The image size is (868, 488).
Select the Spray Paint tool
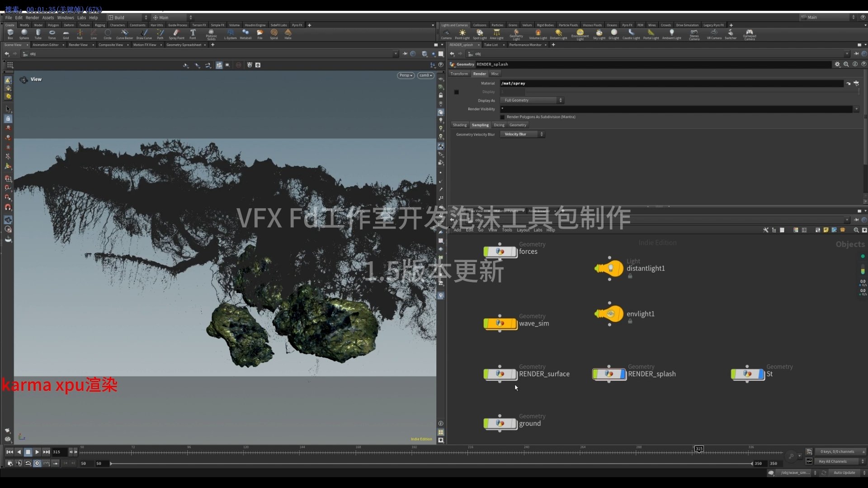[x=176, y=34]
